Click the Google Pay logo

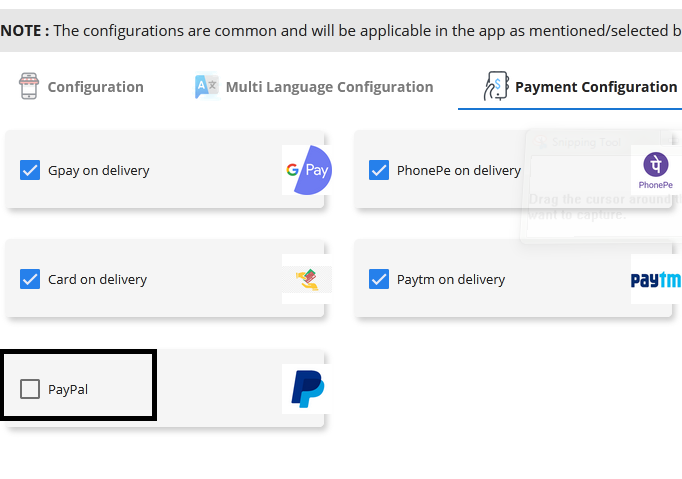pyautogui.click(x=306, y=170)
